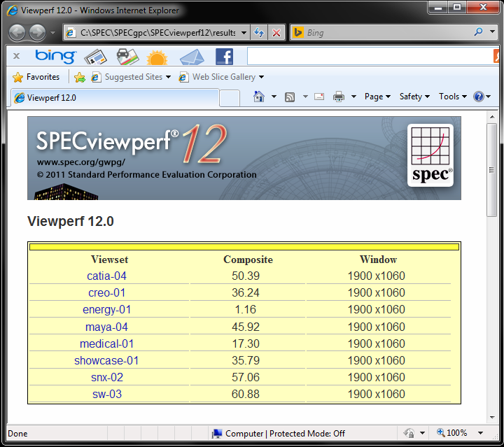Open Suggested Sites dropdown
Viewport: 504px width, 447px height.
pyautogui.click(x=131, y=77)
